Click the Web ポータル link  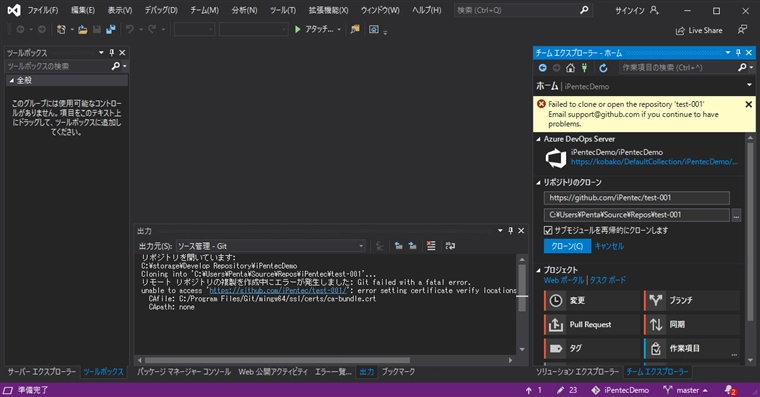[564, 280]
